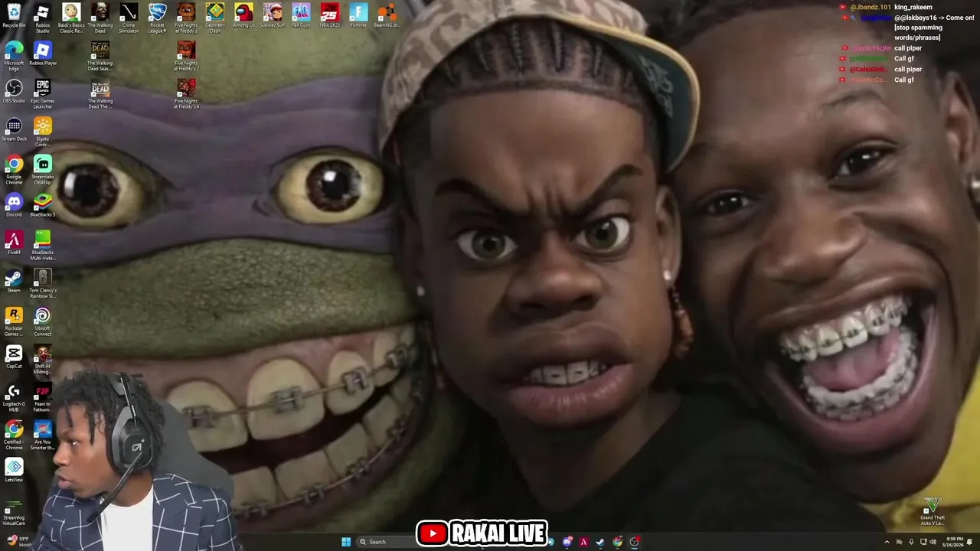
Task: Launch BlueStacks 5 desktop icon
Action: pyautogui.click(x=43, y=205)
